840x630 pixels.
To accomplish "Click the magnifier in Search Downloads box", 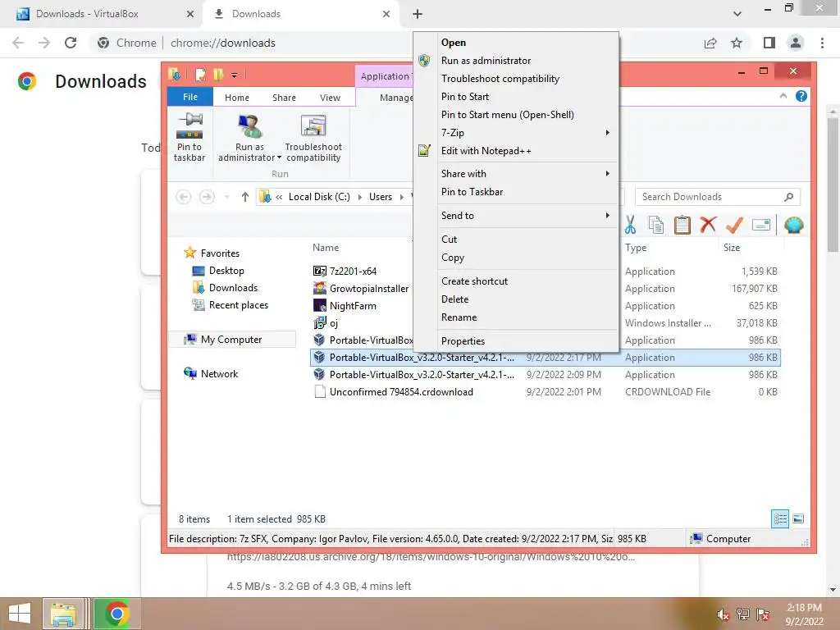I will click(x=788, y=197).
